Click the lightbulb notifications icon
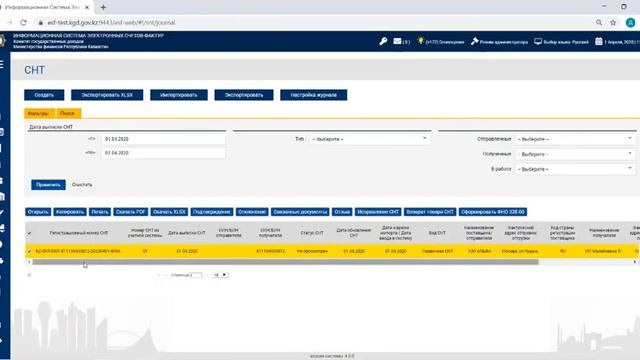 coord(420,41)
